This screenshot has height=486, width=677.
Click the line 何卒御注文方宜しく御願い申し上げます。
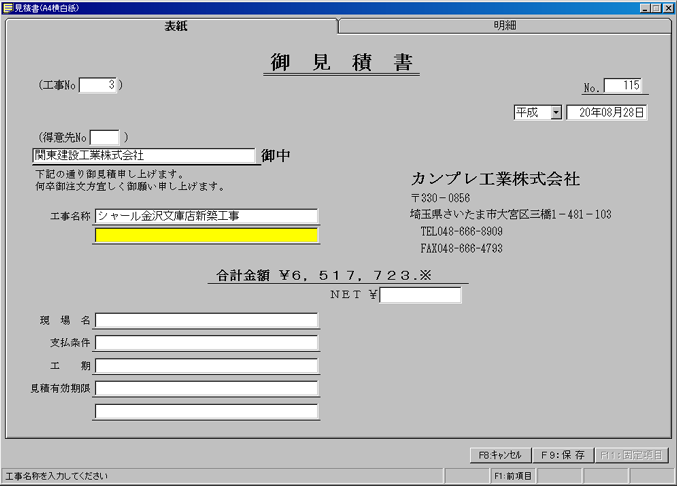point(130,186)
